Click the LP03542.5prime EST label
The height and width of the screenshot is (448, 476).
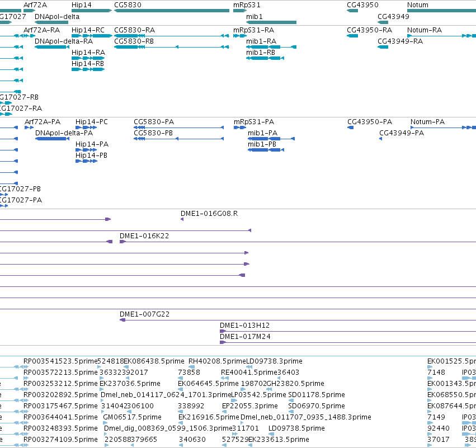[258, 395]
